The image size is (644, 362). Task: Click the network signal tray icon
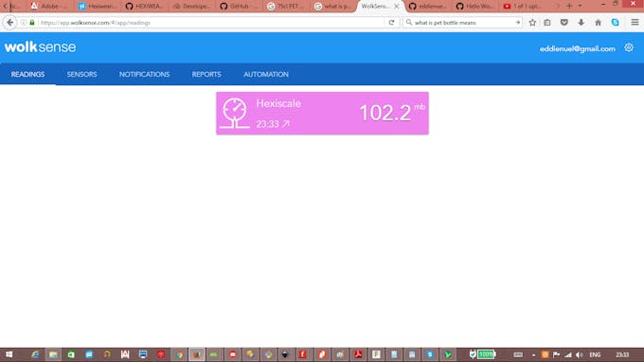(567, 354)
